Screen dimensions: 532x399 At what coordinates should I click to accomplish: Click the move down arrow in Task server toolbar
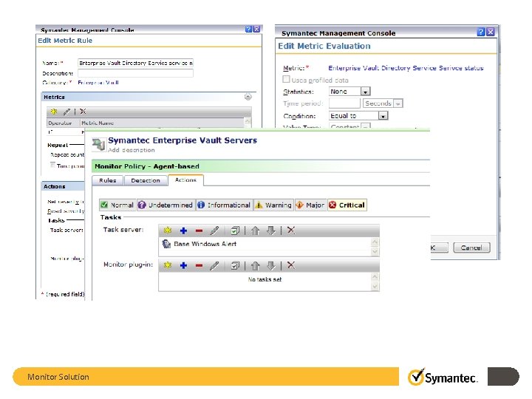(x=270, y=231)
